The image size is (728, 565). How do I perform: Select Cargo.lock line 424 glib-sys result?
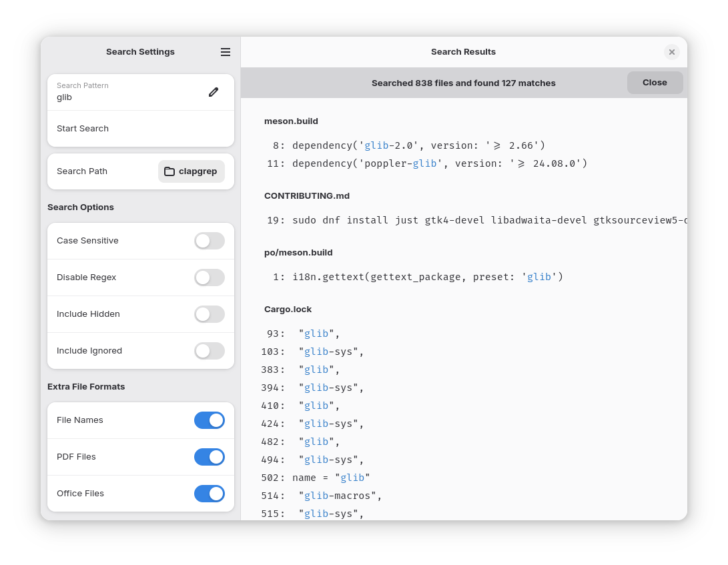click(312, 424)
